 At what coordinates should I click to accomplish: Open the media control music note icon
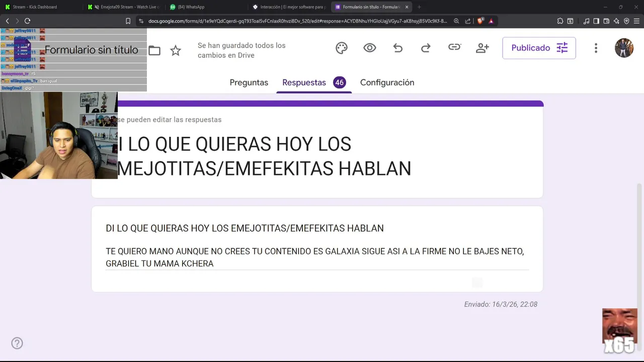(x=586, y=21)
